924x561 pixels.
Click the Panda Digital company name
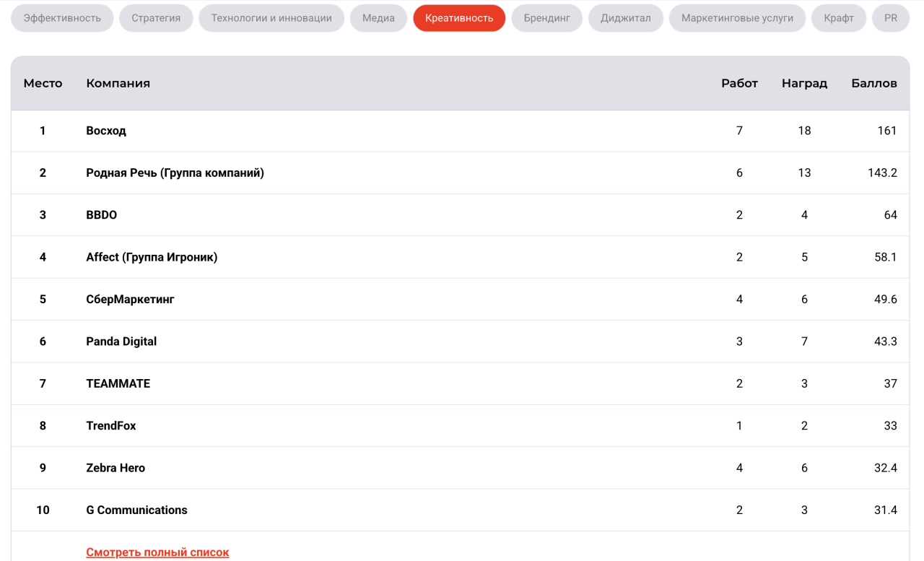pos(121,342)
